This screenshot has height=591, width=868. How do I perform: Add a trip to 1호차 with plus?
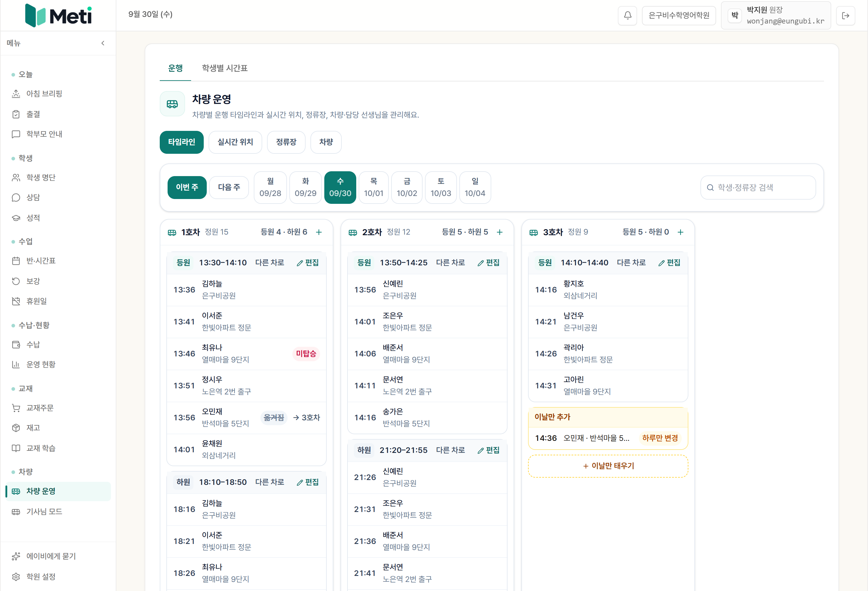tap(319, 232)
